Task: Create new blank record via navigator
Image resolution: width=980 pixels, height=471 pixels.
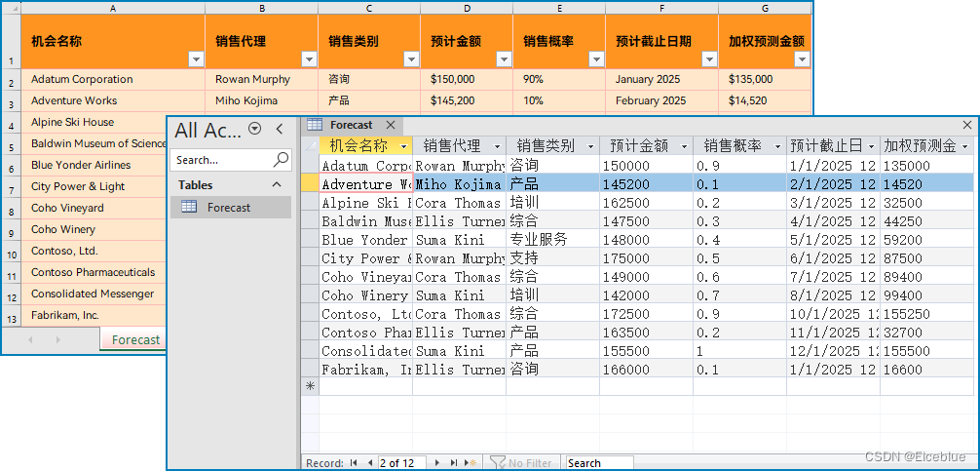Action: pos(471,463)
